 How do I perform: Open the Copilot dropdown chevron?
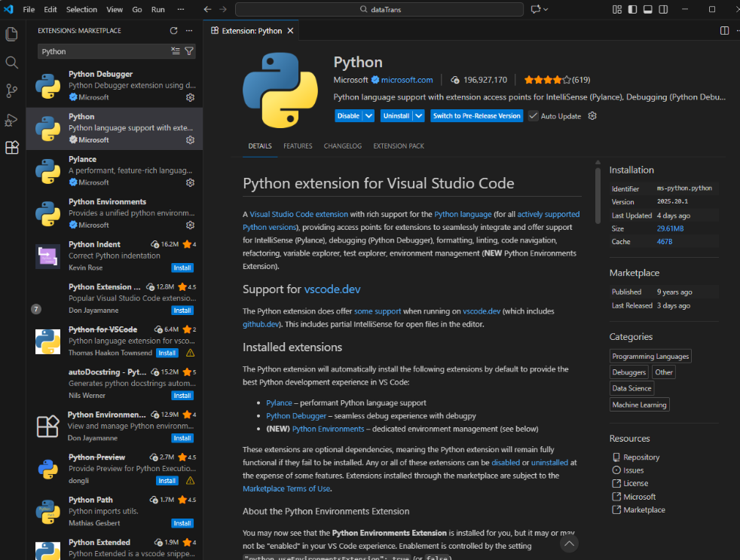[546, 9]
